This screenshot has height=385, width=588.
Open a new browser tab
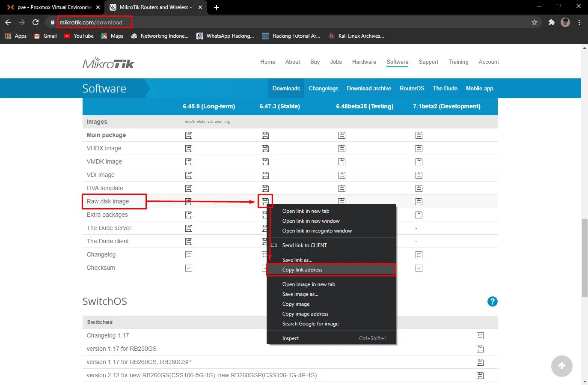tap(217, 7)
